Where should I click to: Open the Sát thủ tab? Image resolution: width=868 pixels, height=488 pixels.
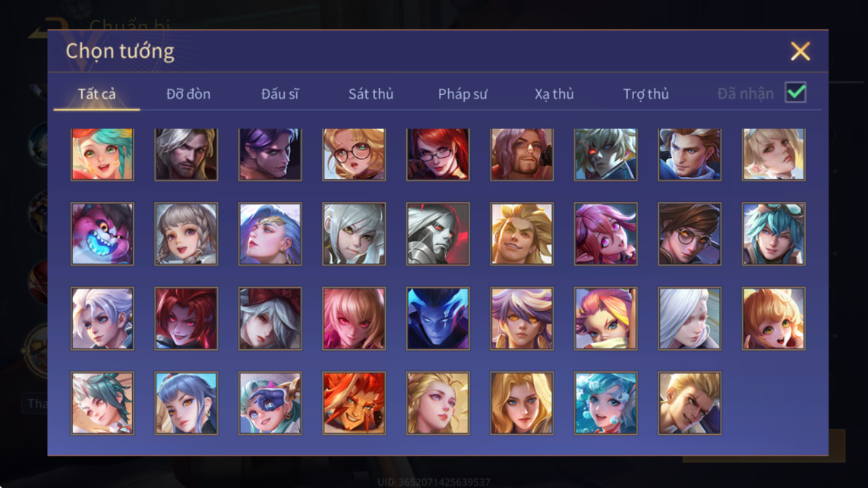pyautogui.click(x=371, y=94)
